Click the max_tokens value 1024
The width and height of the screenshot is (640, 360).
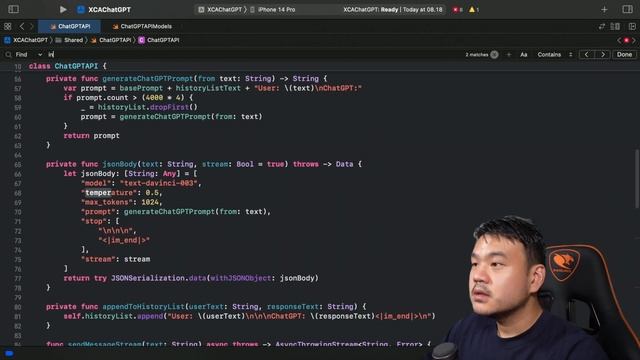(x=150, y=202)
